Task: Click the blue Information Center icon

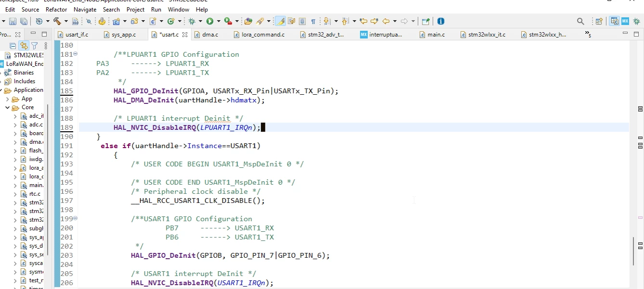Action: tap(440, 21)
